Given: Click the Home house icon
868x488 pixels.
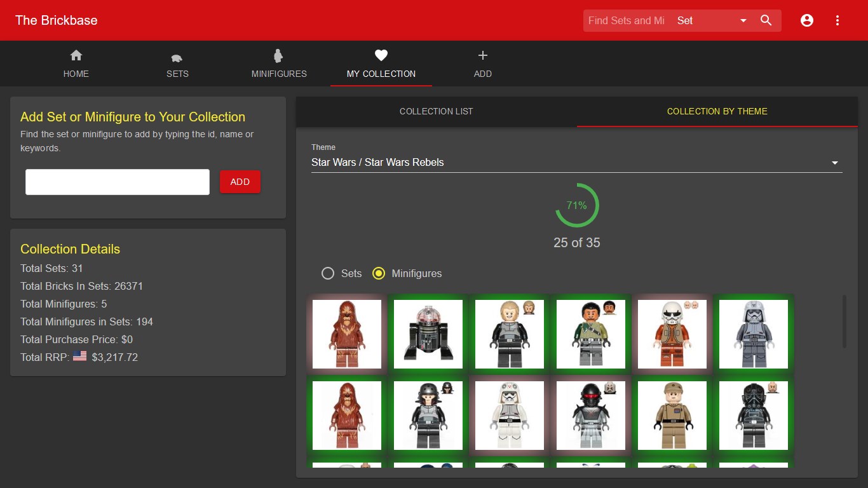Looking at the screenshot, I should pos(76,55).
